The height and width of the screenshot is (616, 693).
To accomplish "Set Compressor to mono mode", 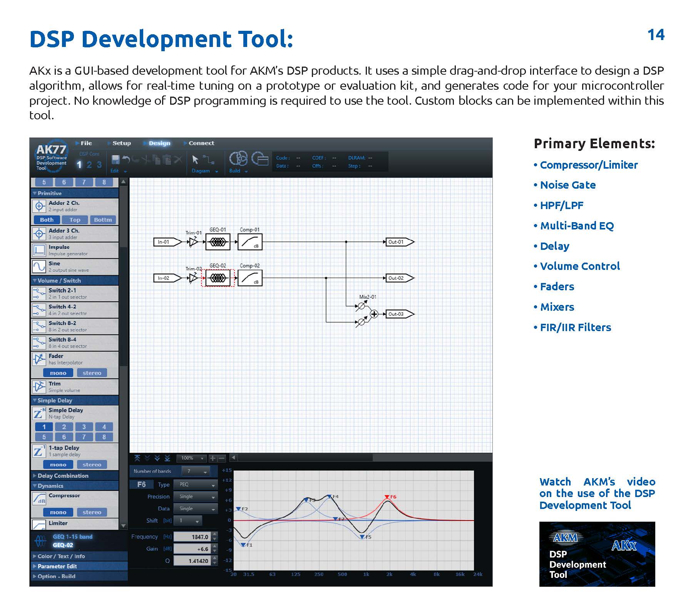I will tap(58, 512).
